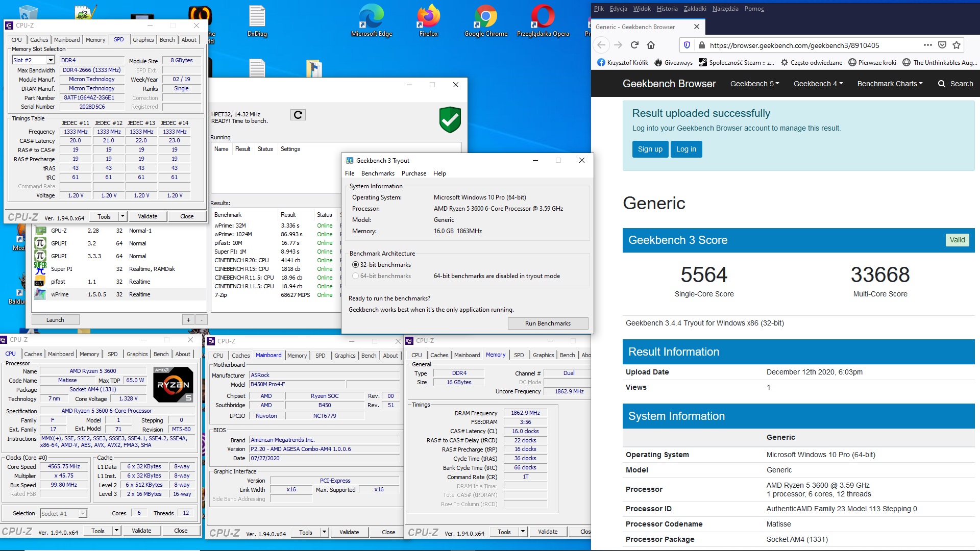This screenshot has height=551, width=980.
Task: Open Graphics tab in Mainboard CPU-Z window
Action: [x=345, y=356]
